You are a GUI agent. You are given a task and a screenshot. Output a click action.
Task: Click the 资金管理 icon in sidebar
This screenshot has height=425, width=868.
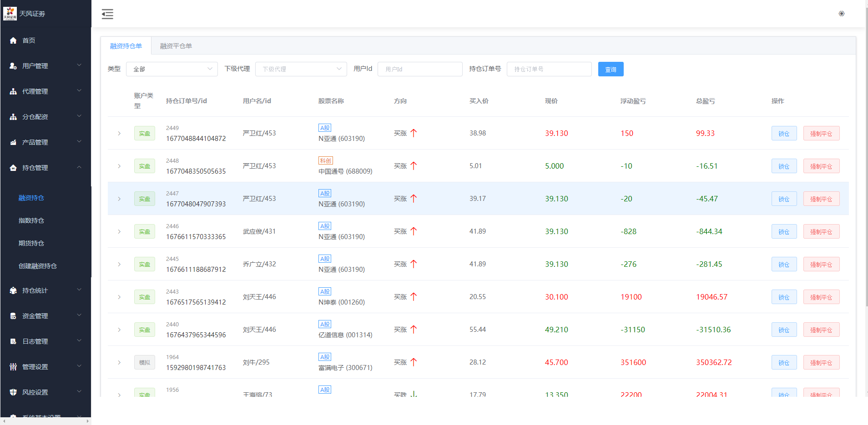click(x=13, y=316)
